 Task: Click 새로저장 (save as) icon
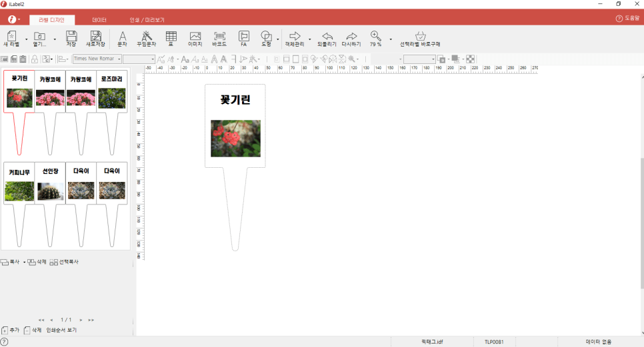click(96, 36)
